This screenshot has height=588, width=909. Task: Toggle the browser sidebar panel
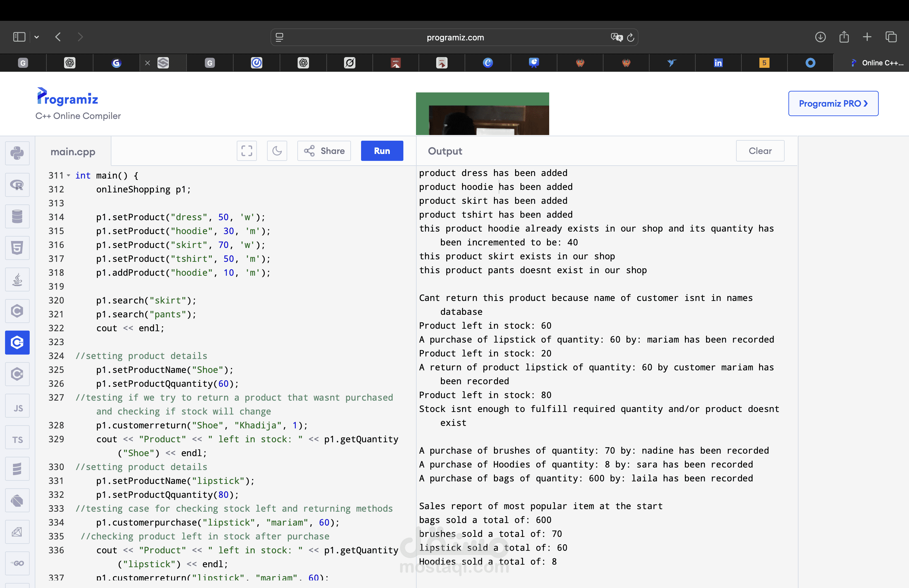coord(19,37)
